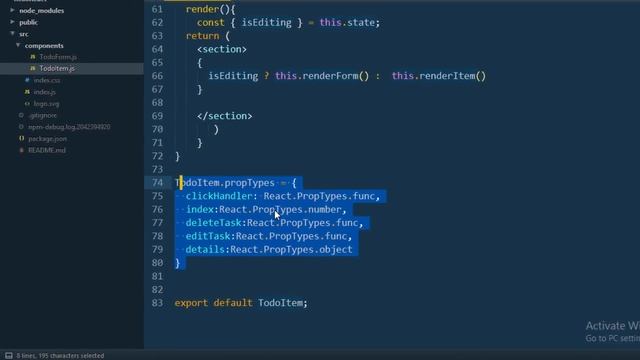Click the isEditing variable on the const line
640x360 pixels.
[267, 22]
